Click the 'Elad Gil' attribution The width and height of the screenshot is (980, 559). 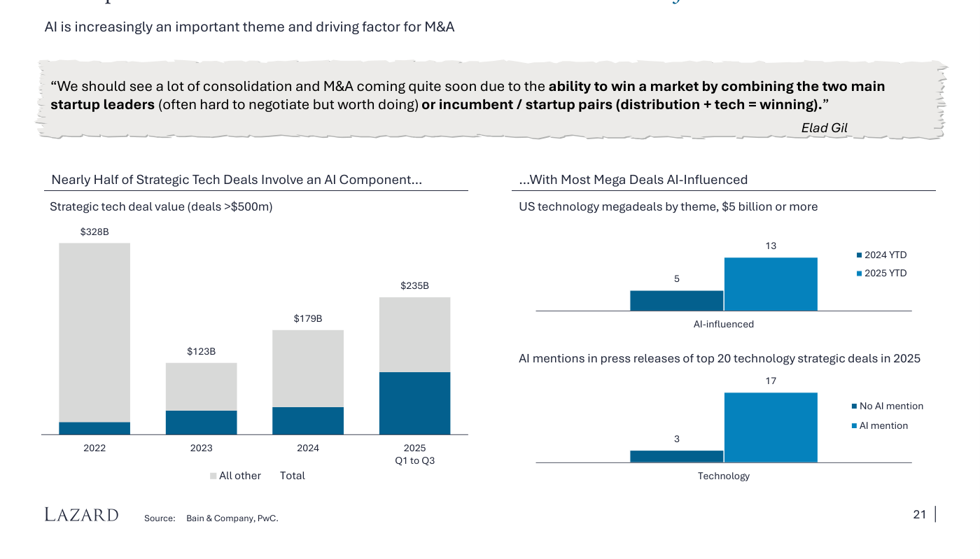click(x=825, y=128)
